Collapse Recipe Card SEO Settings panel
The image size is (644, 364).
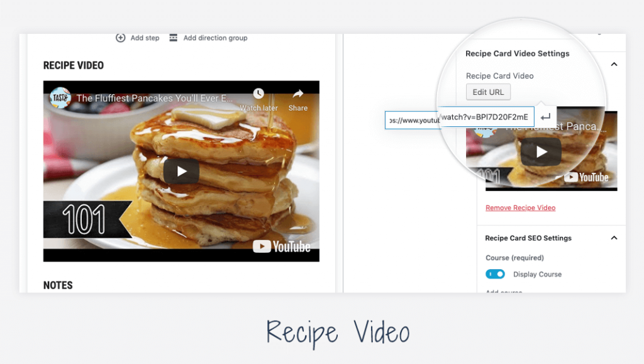(x=614, y=238)
